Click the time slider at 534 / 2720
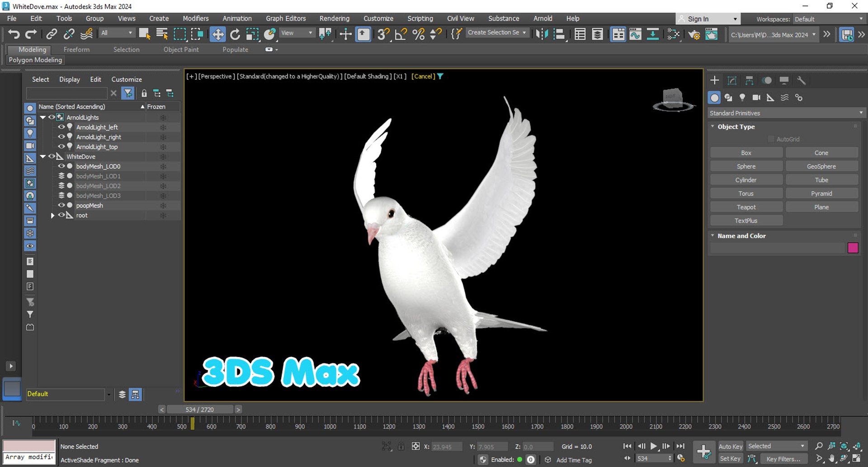Image resolution: width=868 pixels, height=467 pixels. [199, 410]
